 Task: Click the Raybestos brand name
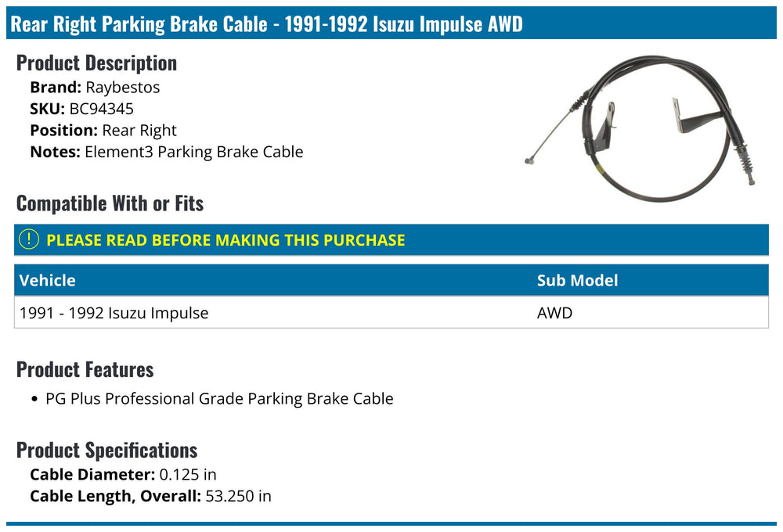pyautogui.click(x=122, y=88)
